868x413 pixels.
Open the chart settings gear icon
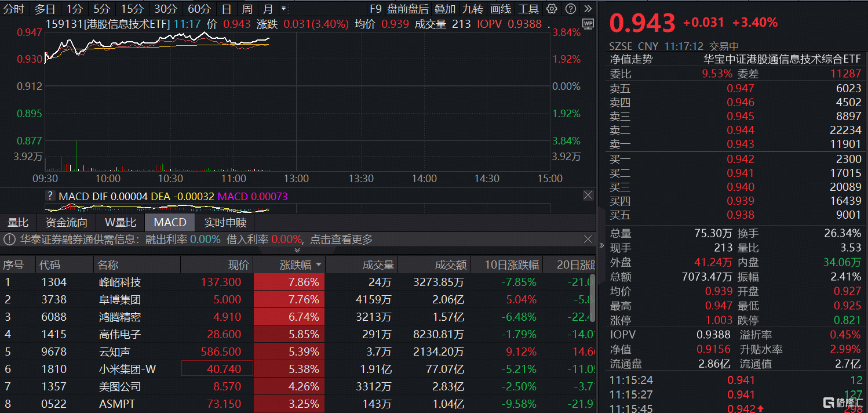pos(552,9)
